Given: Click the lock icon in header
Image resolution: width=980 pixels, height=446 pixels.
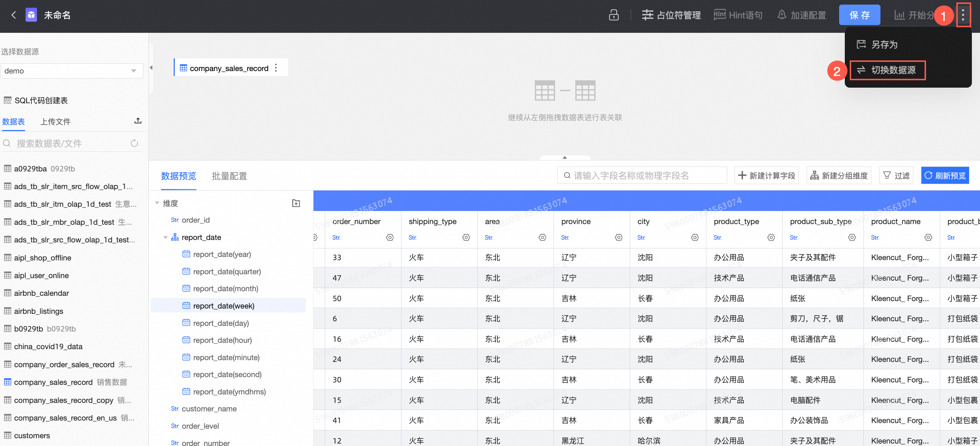Looking at the screenshot, I should pos(613,15).
